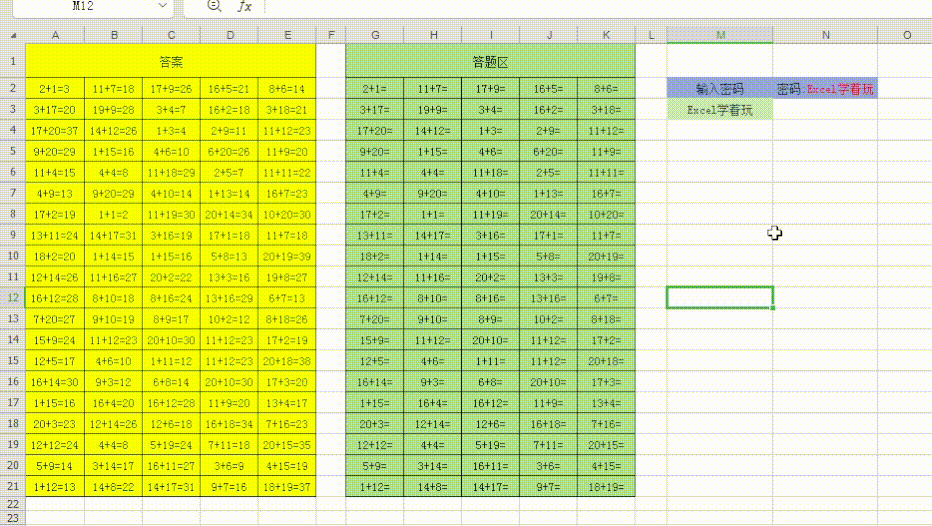Click cell containing 16+5=21
932x526 pixels.
click(x=229, y=89)
